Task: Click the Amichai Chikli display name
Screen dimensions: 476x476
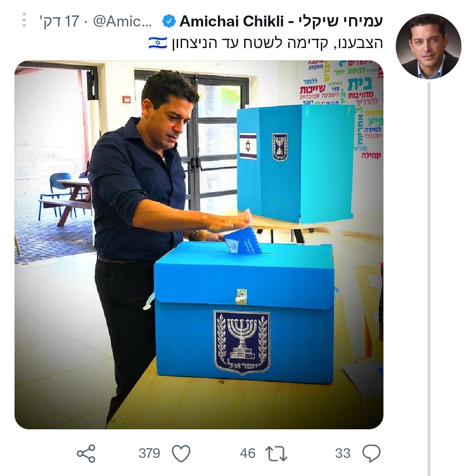Action: point(232,21)
